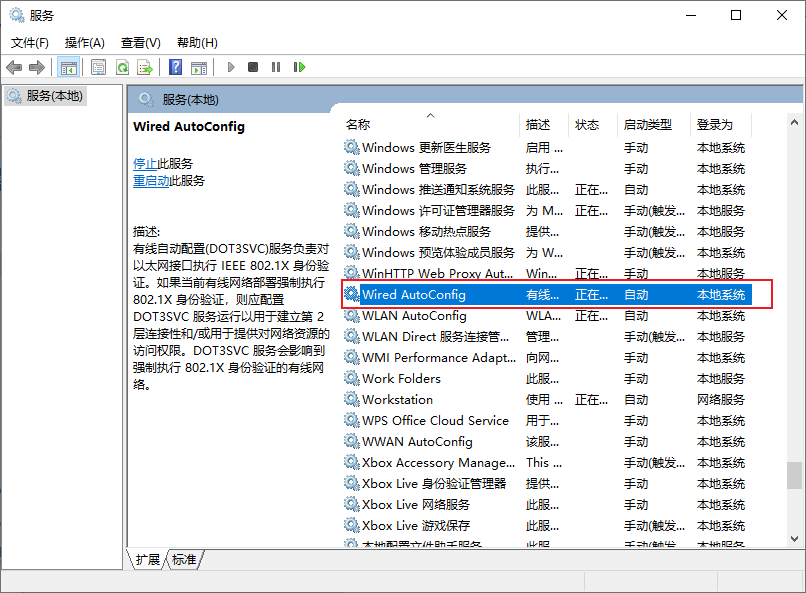Open the Help question mark icon
Image resolution: width=806 pixels, height=593 pixels.
175,67
